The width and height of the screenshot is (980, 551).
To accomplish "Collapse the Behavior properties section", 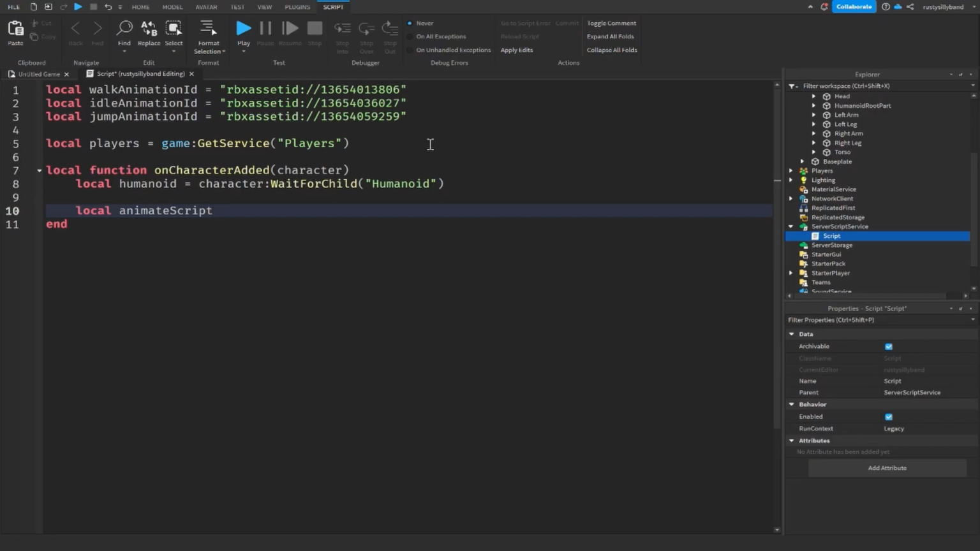I will (792, 404).
